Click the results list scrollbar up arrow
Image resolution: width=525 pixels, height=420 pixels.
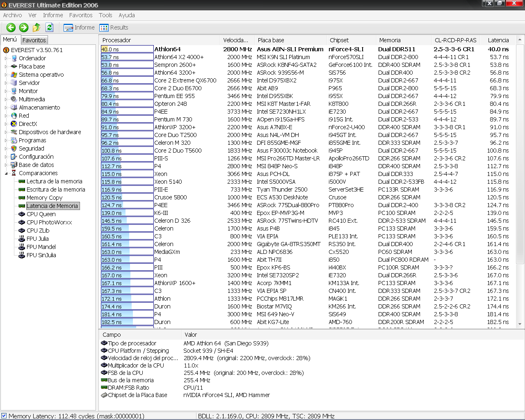(520, 40)
